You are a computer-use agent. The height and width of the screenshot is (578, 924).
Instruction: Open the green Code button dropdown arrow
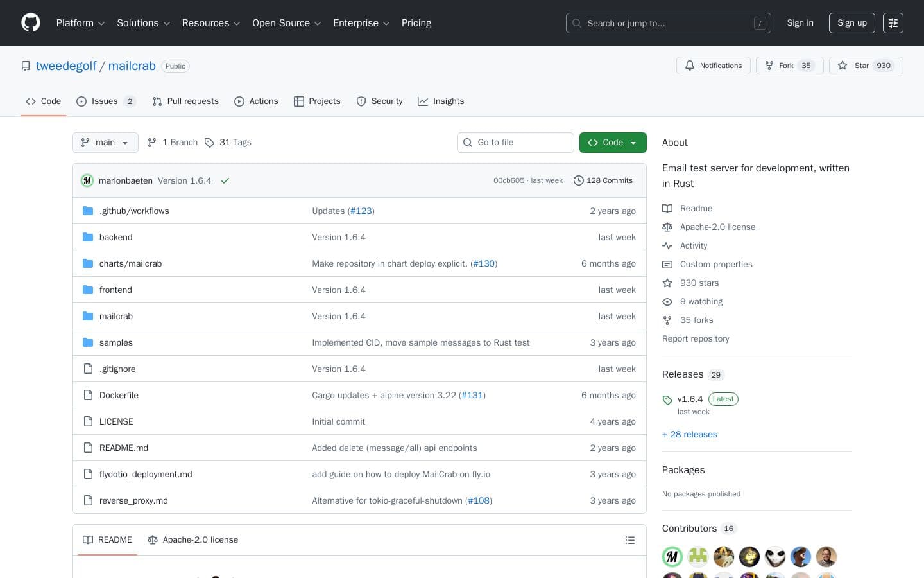pyautogui.click(x=633, y=143)
